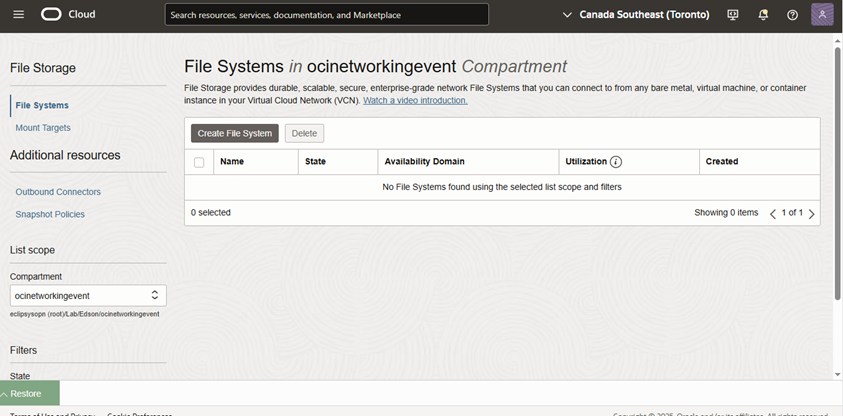
Task: Focus the search resources and services field
Action: 327,15
